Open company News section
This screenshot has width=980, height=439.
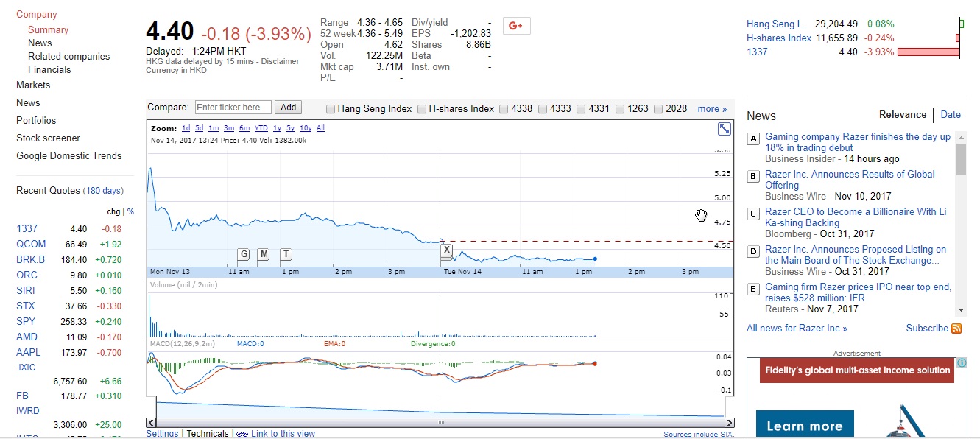[x=40, y=43]
